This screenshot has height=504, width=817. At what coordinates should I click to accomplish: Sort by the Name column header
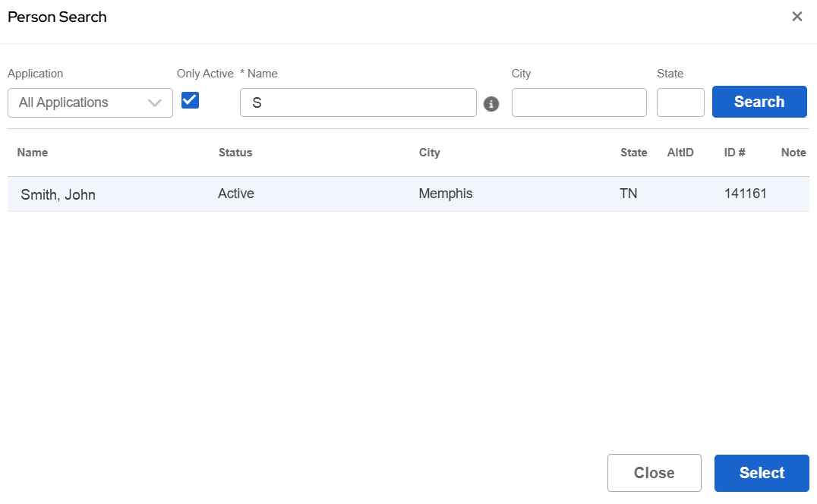tap(33, 153)
